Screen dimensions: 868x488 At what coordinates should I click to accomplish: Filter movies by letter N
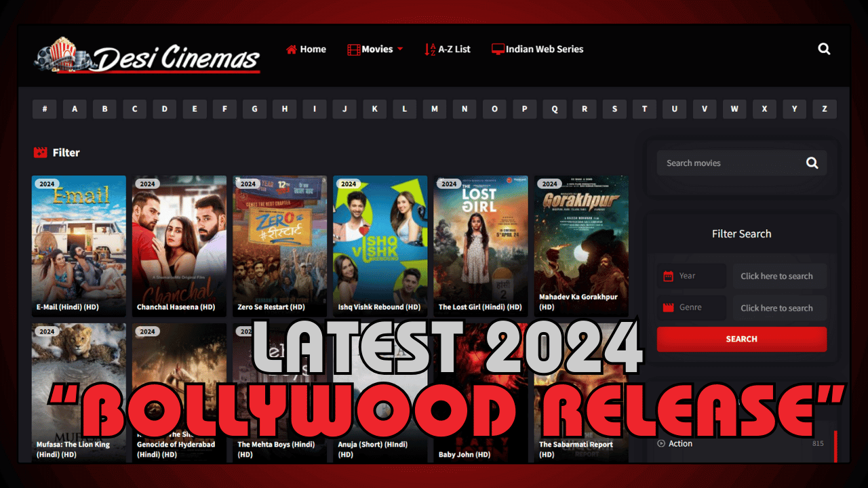[464, 109]
